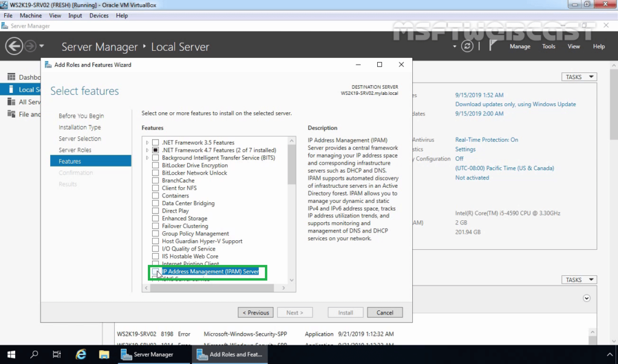The image size is (618, 364).
Task: Select the I/O Quality of Service row
Action: (188, 249)
